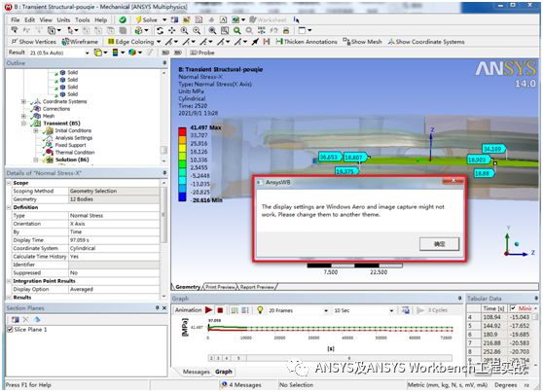Stop the result animation

click(220, 310)
